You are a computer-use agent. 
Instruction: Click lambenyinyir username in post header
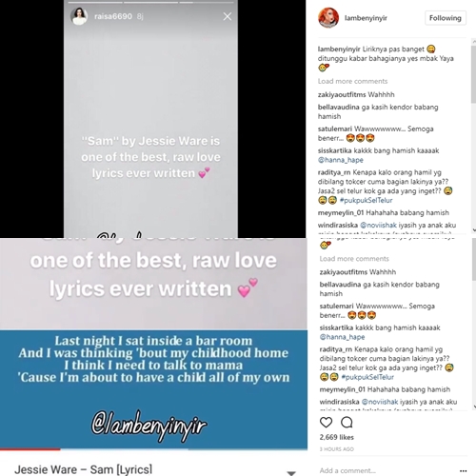[366, 18]
